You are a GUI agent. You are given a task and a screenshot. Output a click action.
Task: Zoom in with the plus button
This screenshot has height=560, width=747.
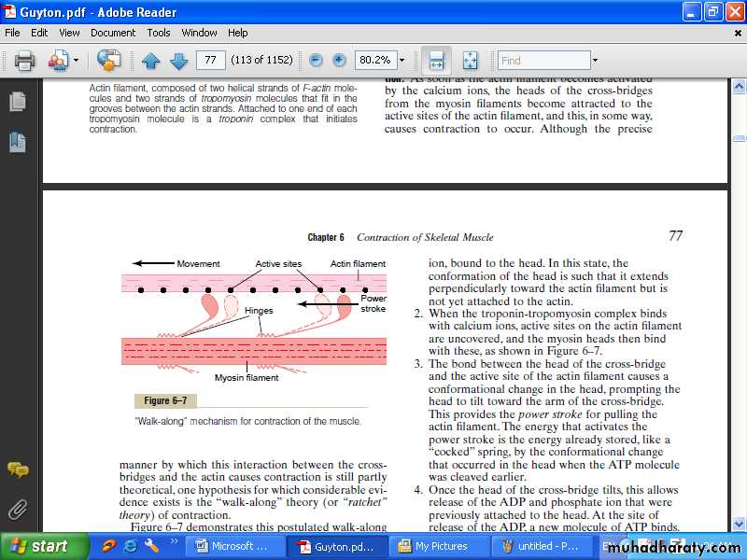point(339,61)
